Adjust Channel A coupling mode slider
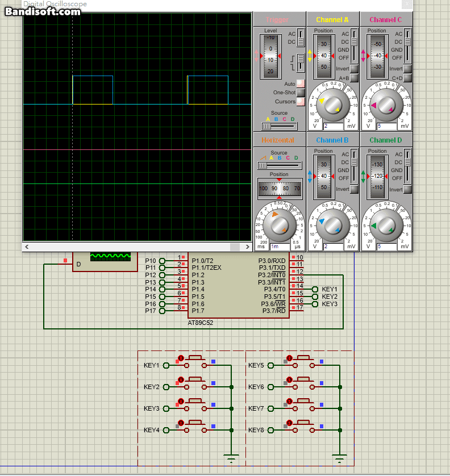The height and width of the screenshot is (476, 450). (354, 45)
